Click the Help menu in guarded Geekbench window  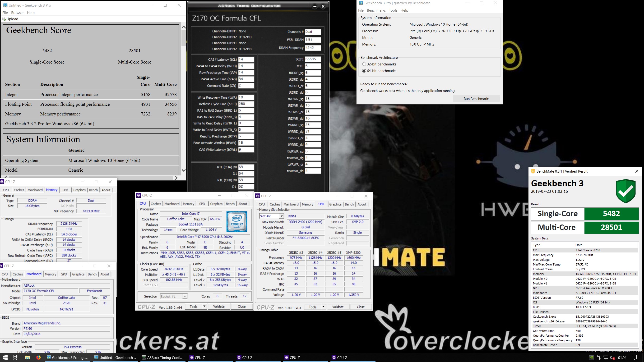[404, 10]
